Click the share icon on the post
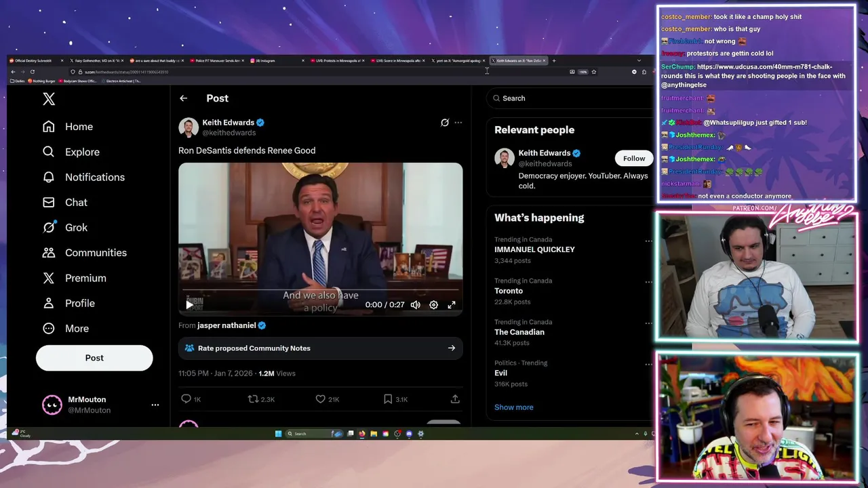Viewport: 868px width, 488px height. click(455, 399)
